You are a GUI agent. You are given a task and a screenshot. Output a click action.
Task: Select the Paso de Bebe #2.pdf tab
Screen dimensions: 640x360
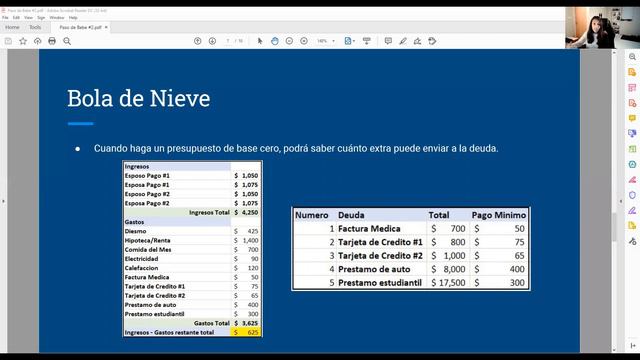tap(80, 27)
